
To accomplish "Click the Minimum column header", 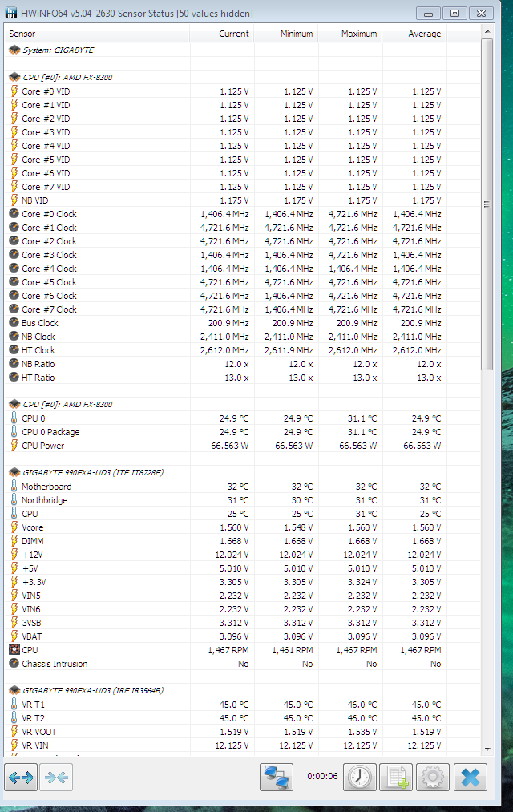I will 285,34.
